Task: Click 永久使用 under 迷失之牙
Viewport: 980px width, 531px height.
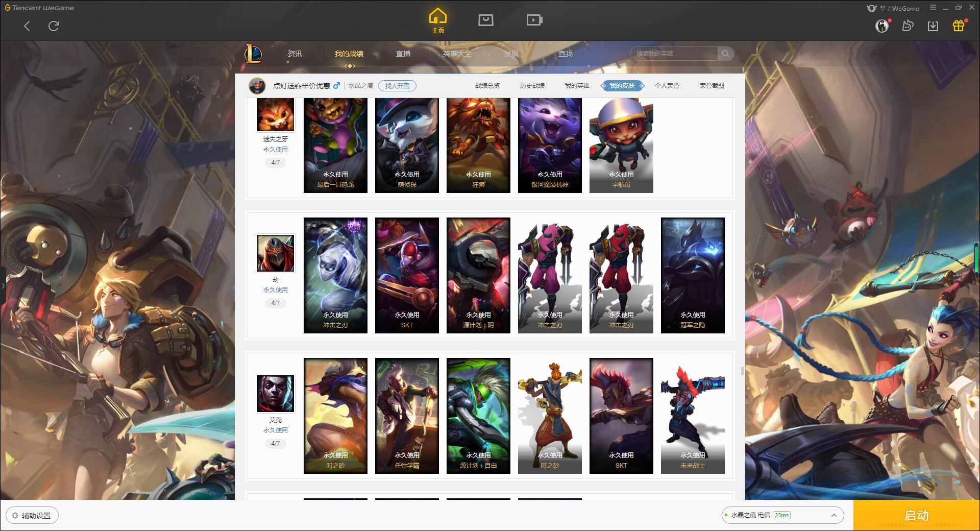Action: pos(276,150)
